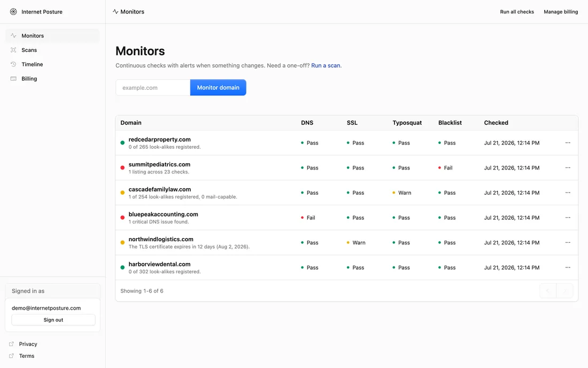This screenshot has width=588, height=368.
Task: Open the redcedarproperty.com domain row
Action: (x=346, y=143)
